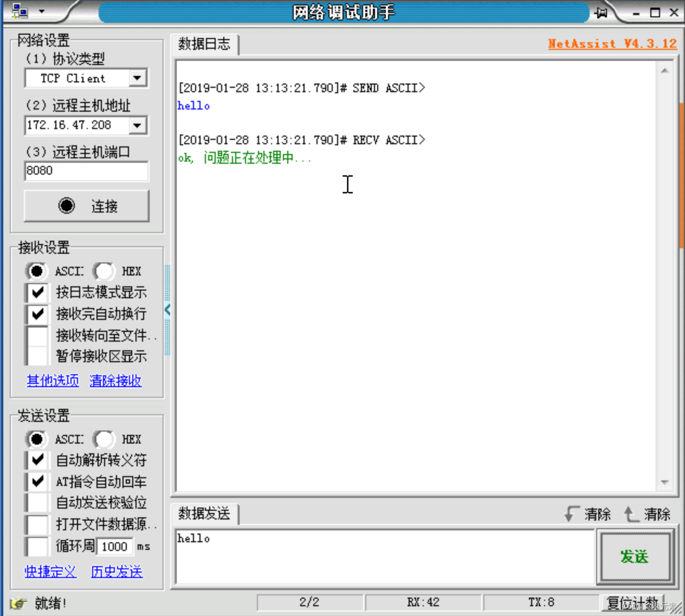Open the NetAssist V4.3.12 link

(612, 44)
